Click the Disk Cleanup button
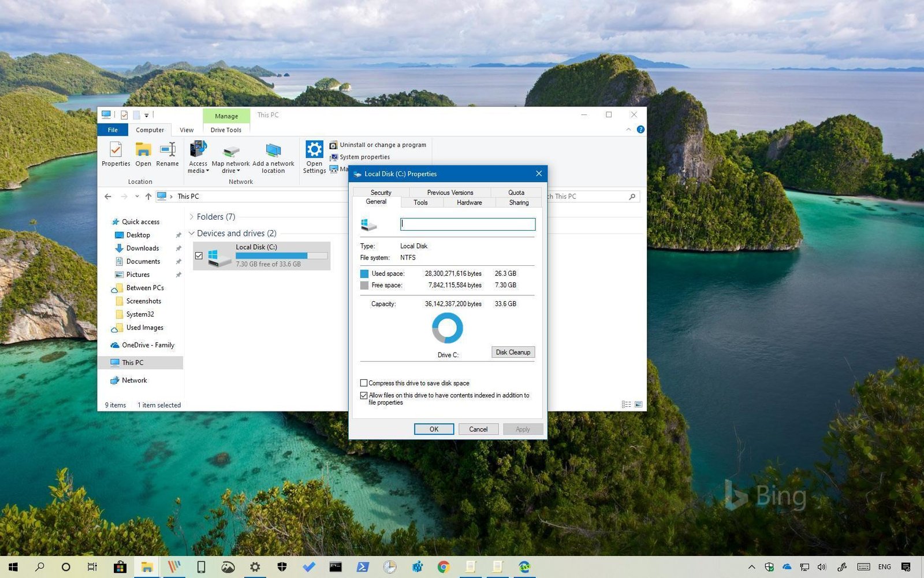The image size is (924, 578). [x=513, y=352]
